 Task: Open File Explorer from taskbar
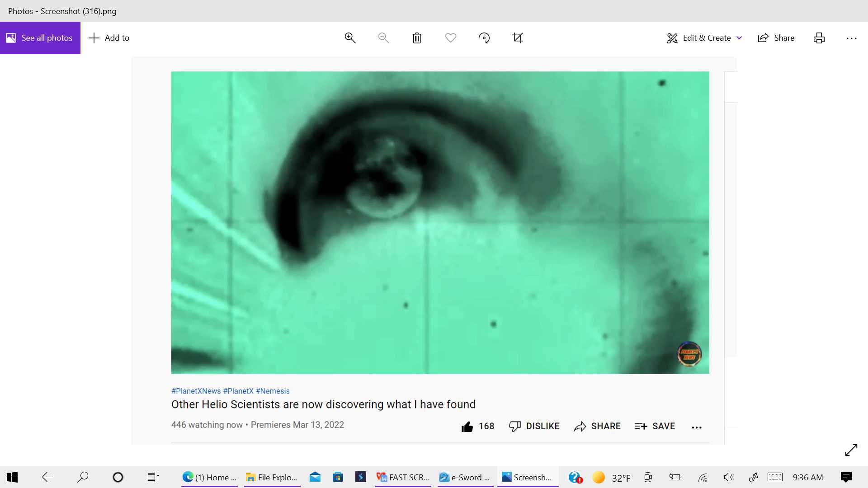tap(272, 477)
